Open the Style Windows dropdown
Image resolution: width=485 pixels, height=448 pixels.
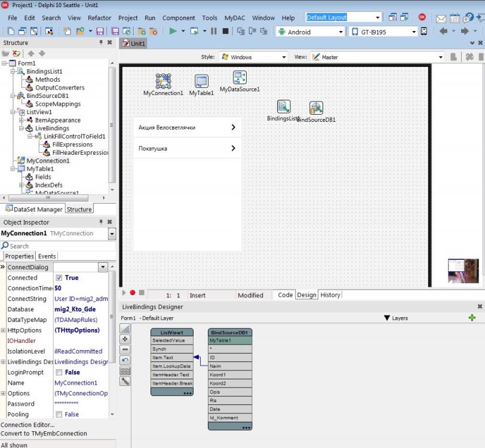click(x=284, y=57)
